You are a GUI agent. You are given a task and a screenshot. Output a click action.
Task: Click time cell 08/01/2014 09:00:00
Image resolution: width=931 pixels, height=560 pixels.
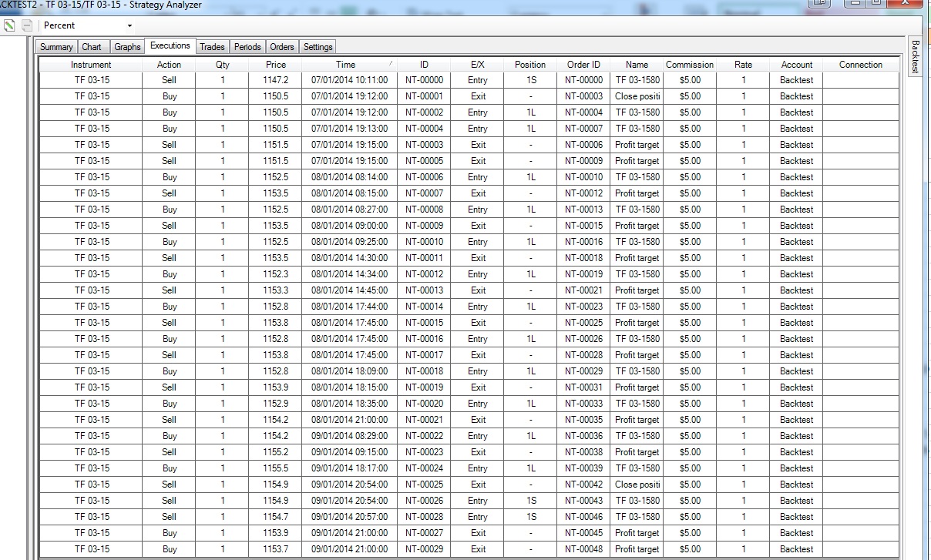[x=350, y=226]
